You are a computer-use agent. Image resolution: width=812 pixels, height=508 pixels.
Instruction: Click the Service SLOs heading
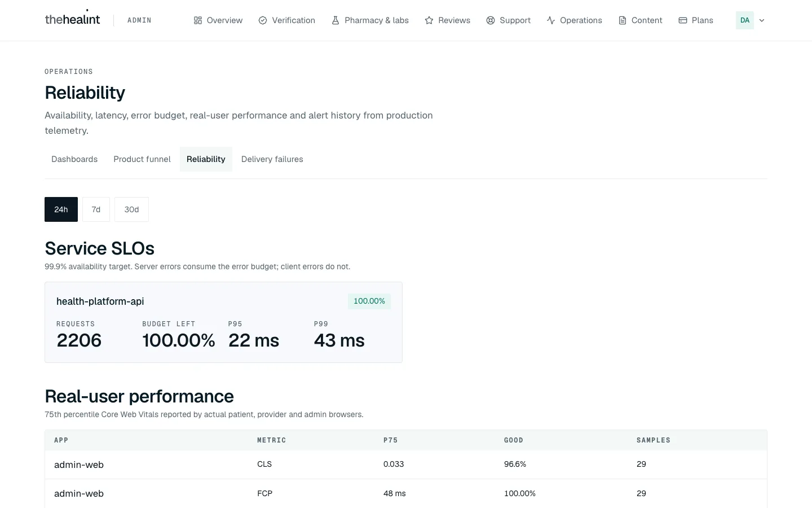[100, 248]
